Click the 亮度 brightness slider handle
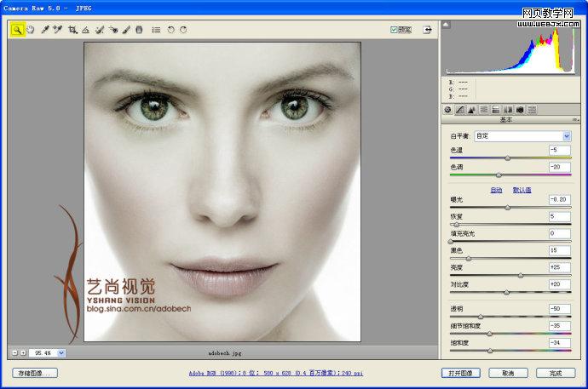 tap(521, 276)
